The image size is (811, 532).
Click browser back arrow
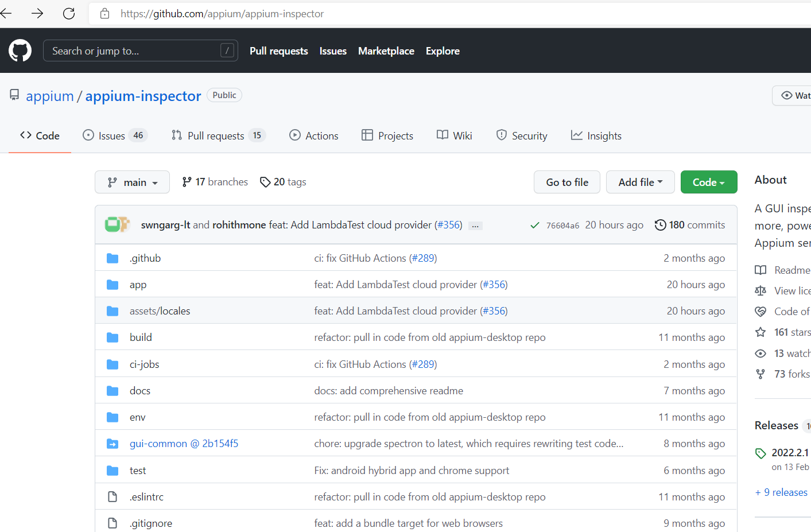pyautogui.click(x=5, y=13)
